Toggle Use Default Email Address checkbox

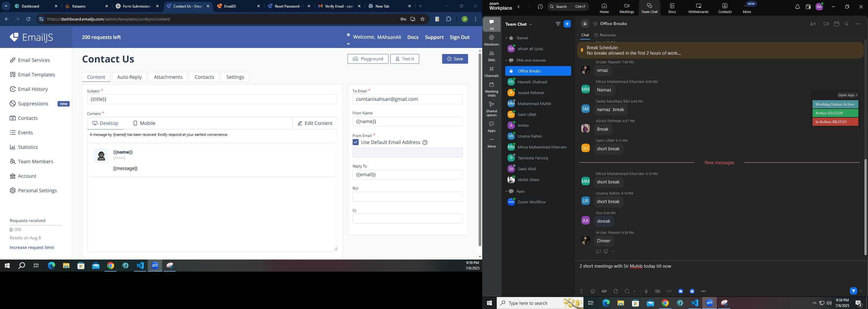[x=356, y=142]
